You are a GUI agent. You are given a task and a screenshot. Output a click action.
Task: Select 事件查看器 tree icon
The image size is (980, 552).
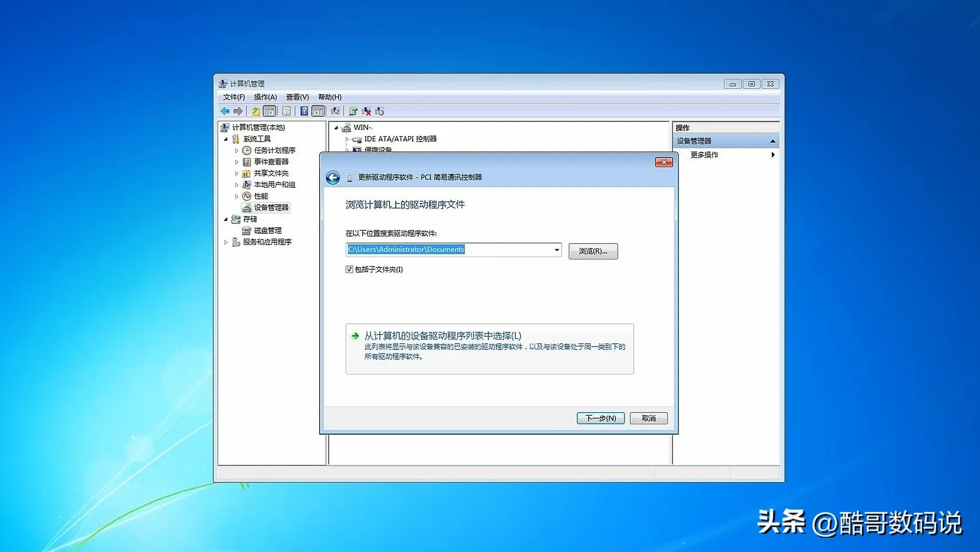247,161
